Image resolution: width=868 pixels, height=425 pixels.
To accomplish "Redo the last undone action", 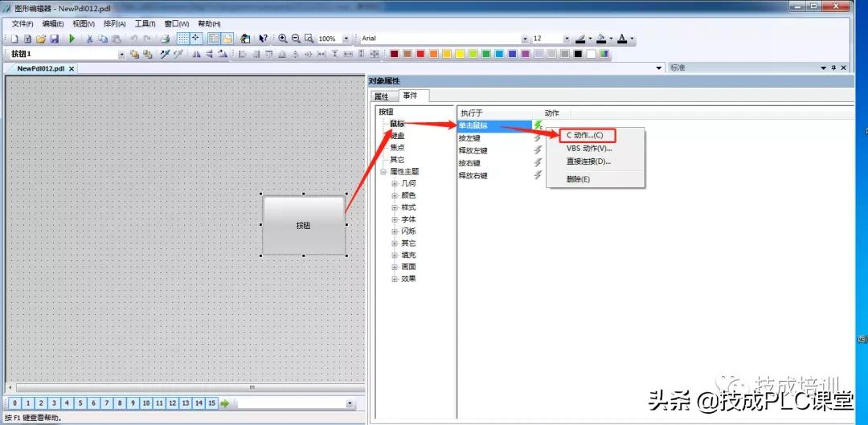I will pos(147,39).
